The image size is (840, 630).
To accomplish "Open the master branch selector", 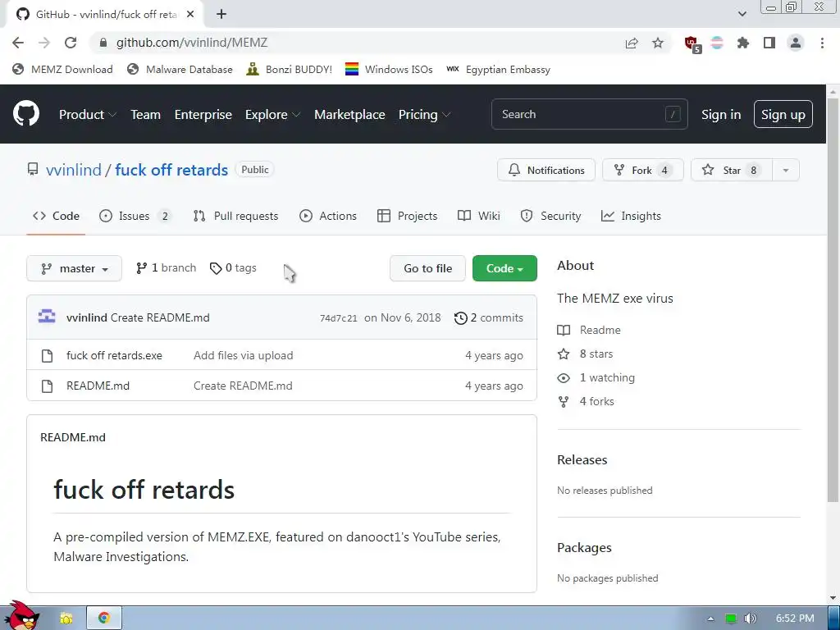I will tap(74, 268).
